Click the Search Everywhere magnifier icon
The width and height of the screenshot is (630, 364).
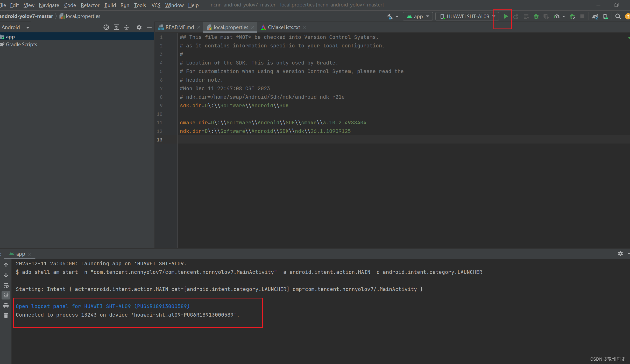pos(618,16)
